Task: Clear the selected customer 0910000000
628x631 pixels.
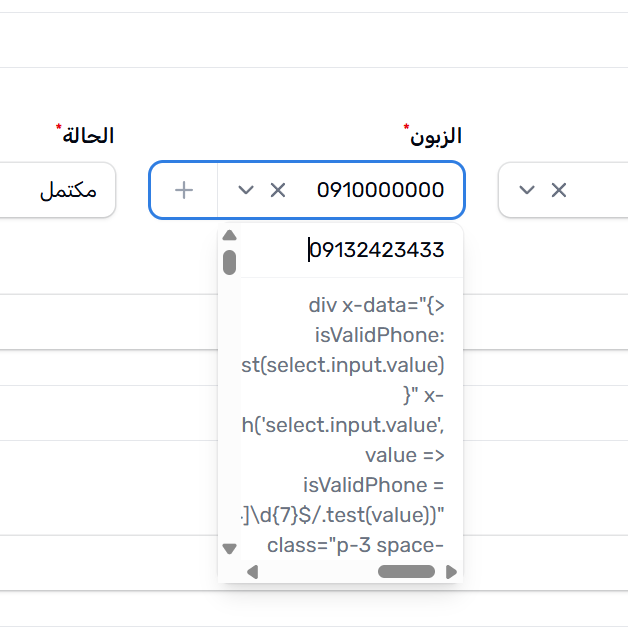Action: pos(278,190)
